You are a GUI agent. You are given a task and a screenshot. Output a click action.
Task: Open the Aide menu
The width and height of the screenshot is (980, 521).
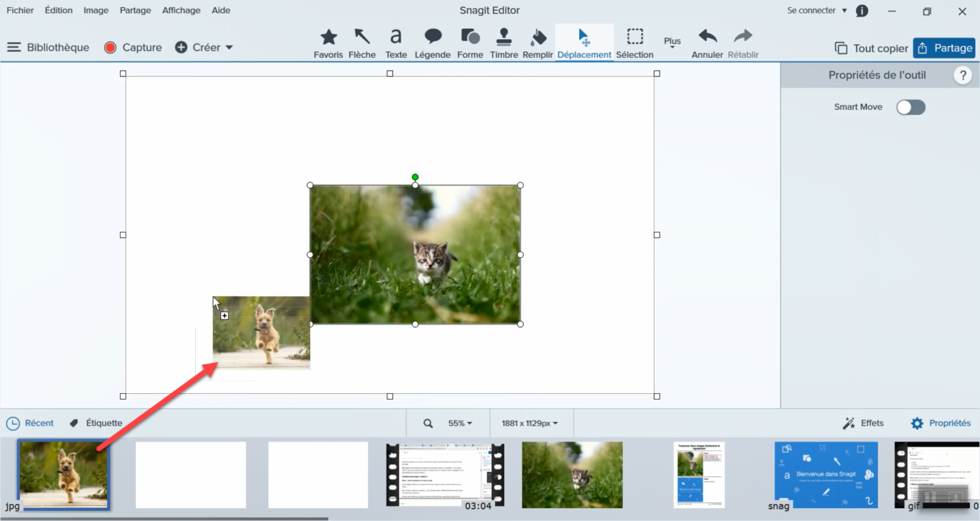(221, 10)
